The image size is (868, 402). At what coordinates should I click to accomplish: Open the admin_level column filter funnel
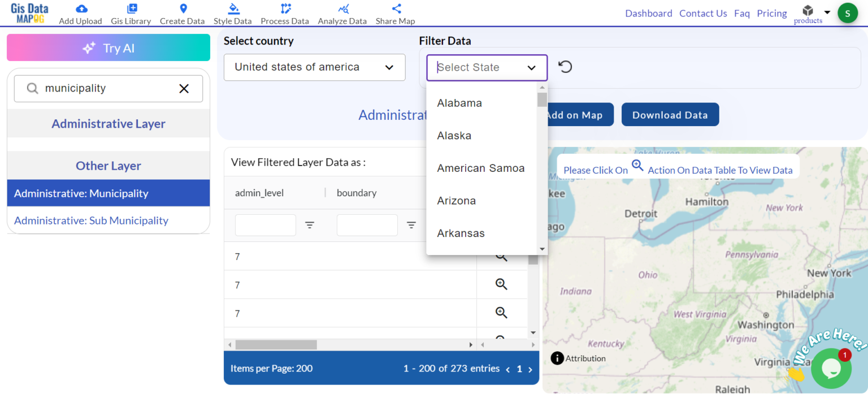point(310,224)
